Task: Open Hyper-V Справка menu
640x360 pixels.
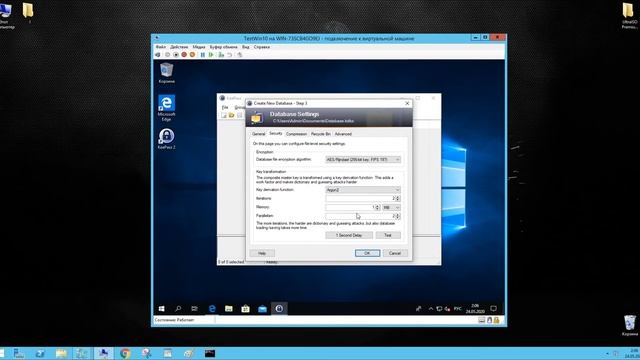Action: pyautogui.click(x=262, y=47)
